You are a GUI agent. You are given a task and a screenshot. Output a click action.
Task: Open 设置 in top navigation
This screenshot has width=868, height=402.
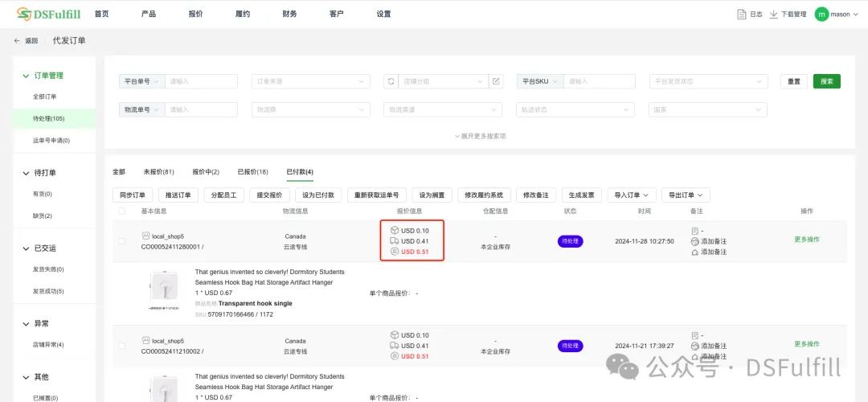tap(383, 14)
